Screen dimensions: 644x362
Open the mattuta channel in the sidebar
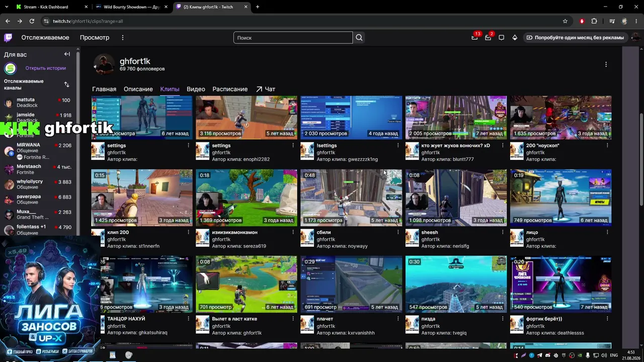[38, 102]
